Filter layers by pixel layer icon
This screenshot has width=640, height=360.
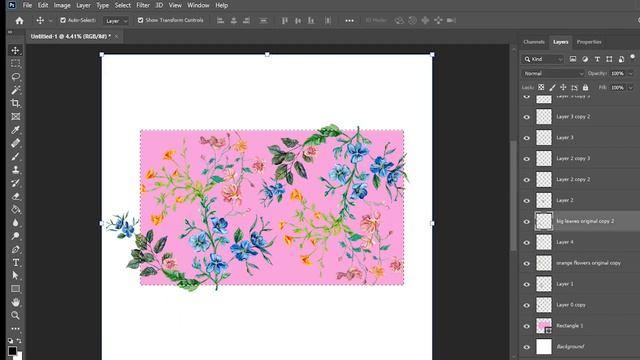[x=573, y=59]
